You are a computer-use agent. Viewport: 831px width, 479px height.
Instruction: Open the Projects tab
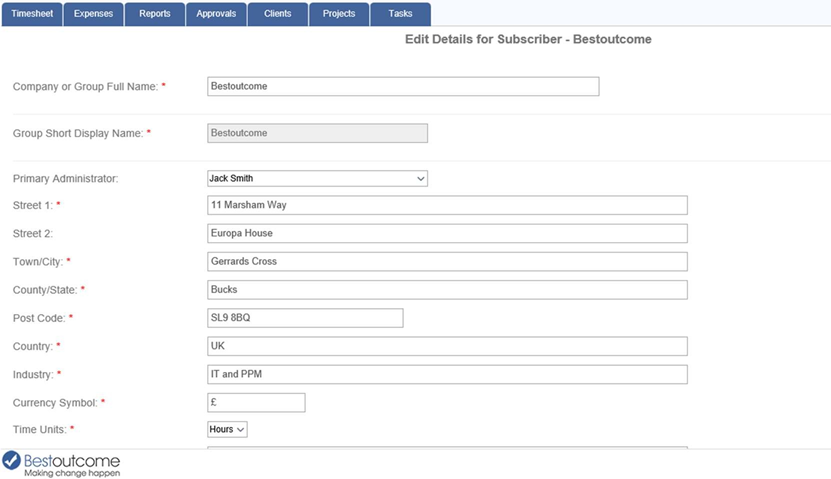click(x=339, y=14)
